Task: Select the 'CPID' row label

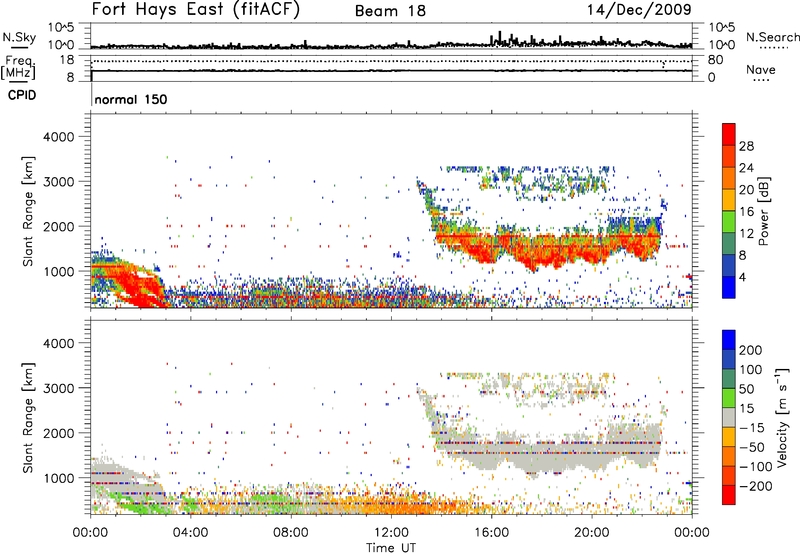Action: [22, 95]
